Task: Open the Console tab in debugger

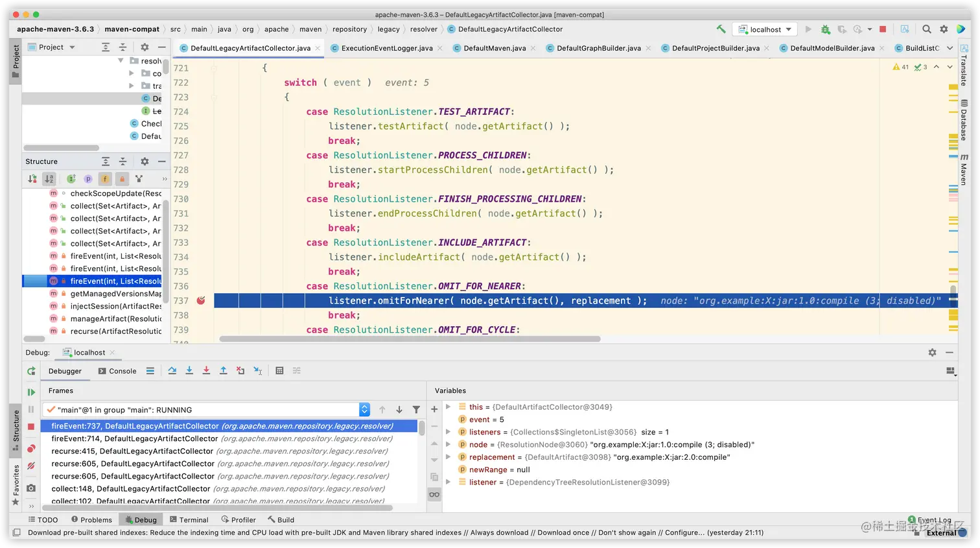Action: click(x=117, y=371)
